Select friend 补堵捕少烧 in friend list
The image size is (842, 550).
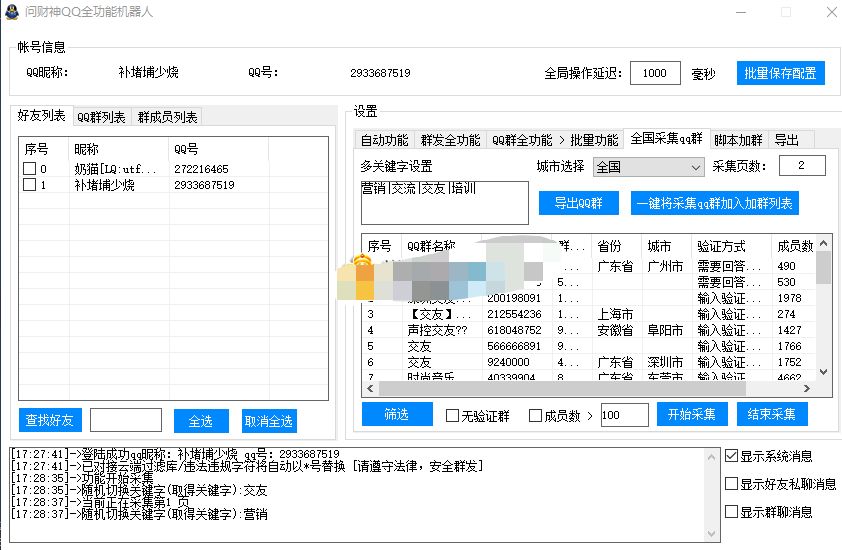[104, 185]
